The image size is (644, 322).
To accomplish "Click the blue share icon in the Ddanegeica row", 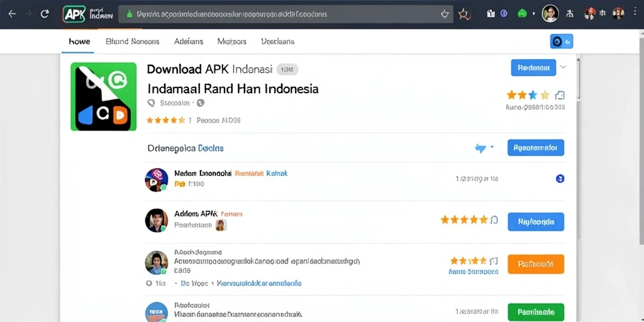I will pyautogui.click(x=480, y=148).
